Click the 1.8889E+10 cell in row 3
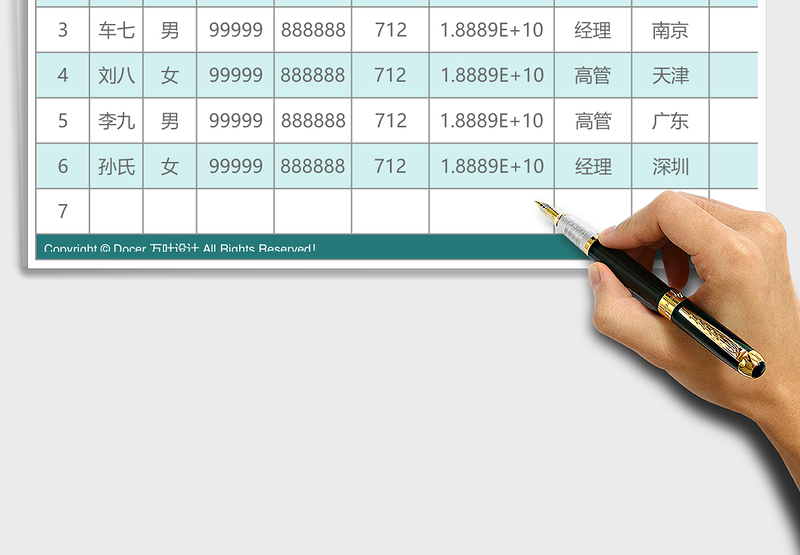The image size is (800, 555). [492, 30]
